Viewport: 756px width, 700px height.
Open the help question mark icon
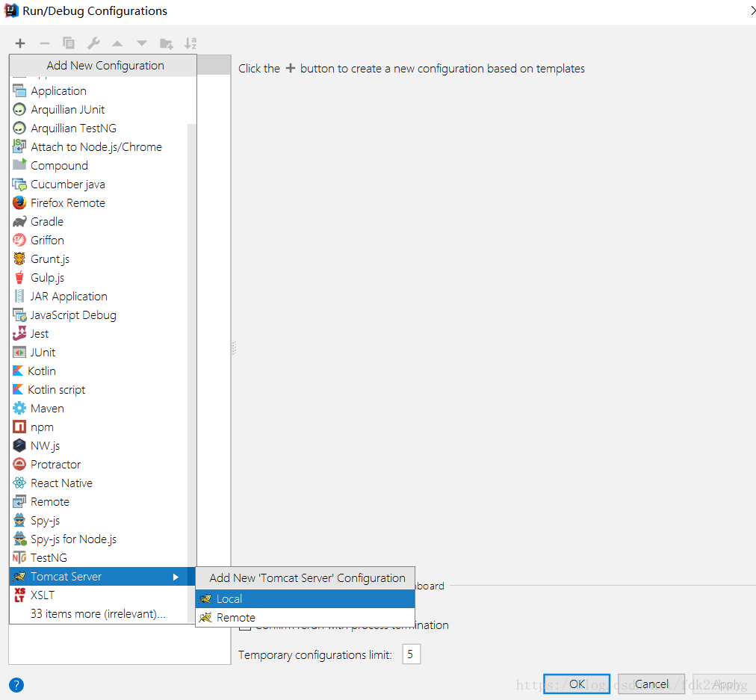[16, 684]
